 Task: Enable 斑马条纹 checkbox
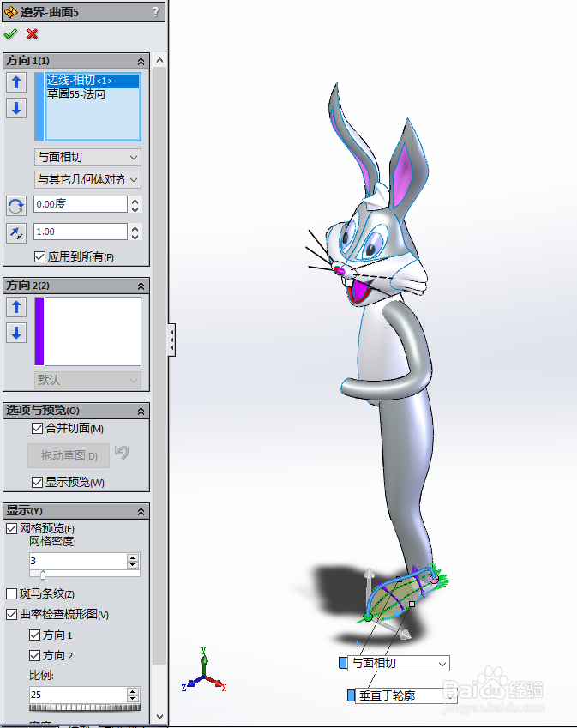click(x=12, y=593)
